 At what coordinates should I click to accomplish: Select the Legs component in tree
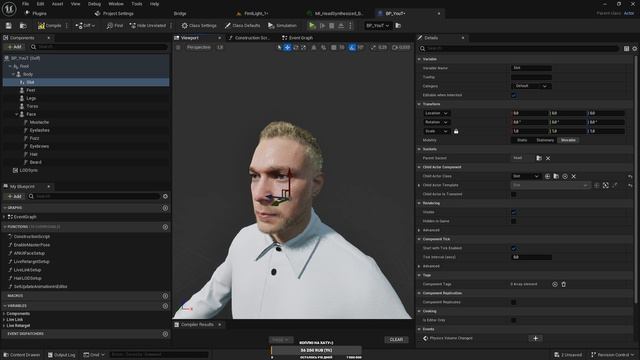31,98
